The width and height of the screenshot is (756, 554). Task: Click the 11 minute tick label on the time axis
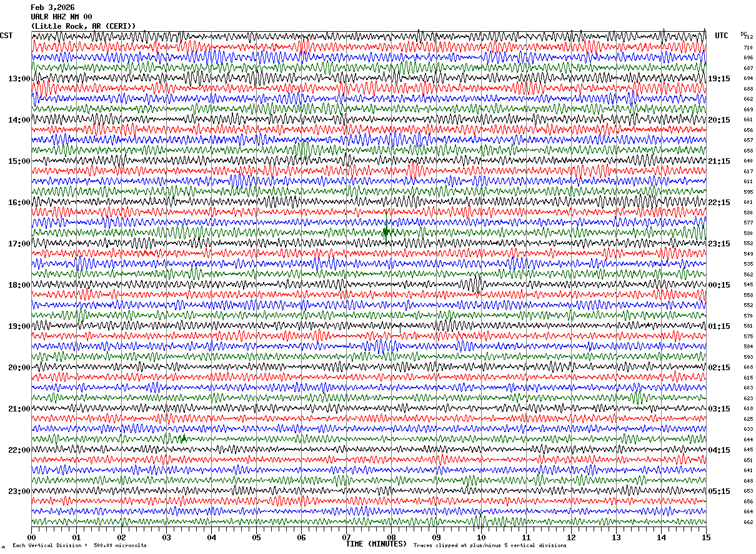click(x=526, y=537)
